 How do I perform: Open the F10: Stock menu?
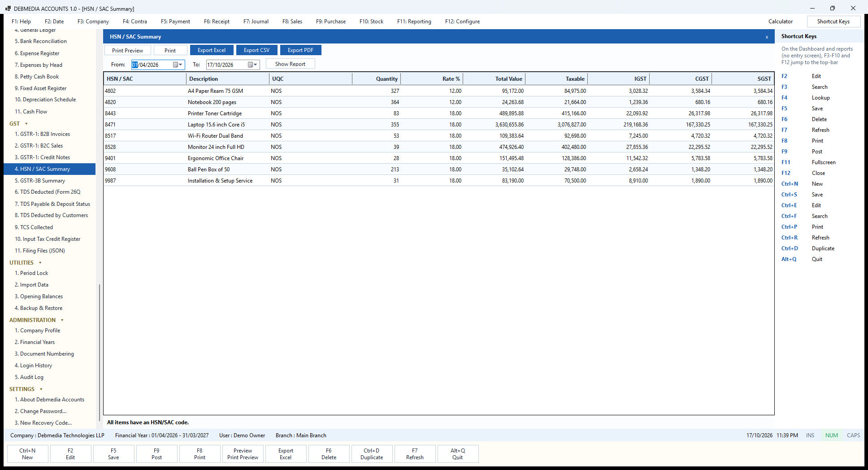[x=371, y=22]
